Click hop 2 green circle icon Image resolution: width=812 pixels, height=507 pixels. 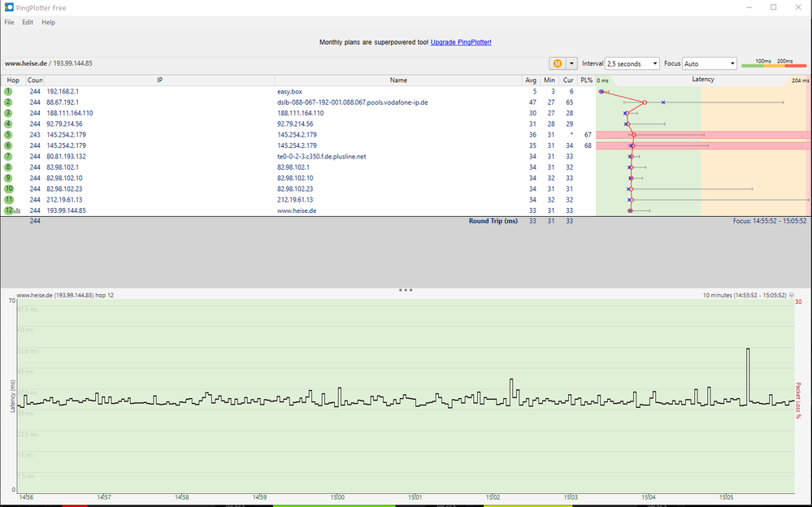(x=8, y=102)
